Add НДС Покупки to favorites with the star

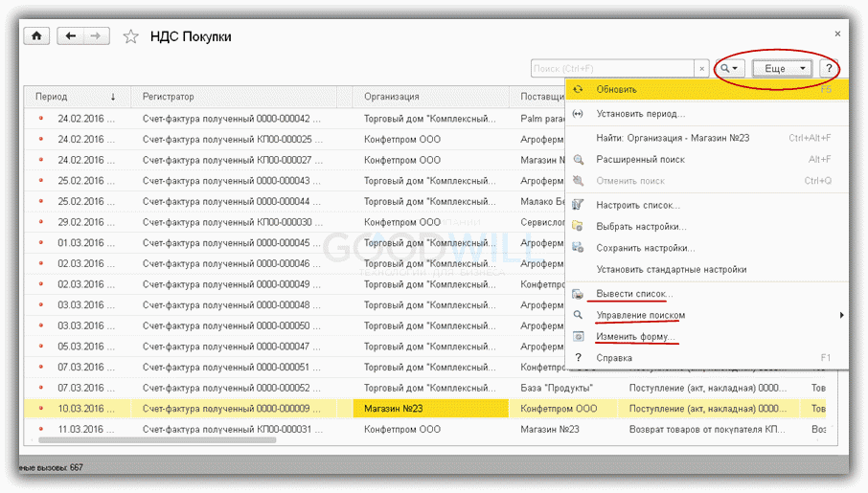[x=131, y=37]
